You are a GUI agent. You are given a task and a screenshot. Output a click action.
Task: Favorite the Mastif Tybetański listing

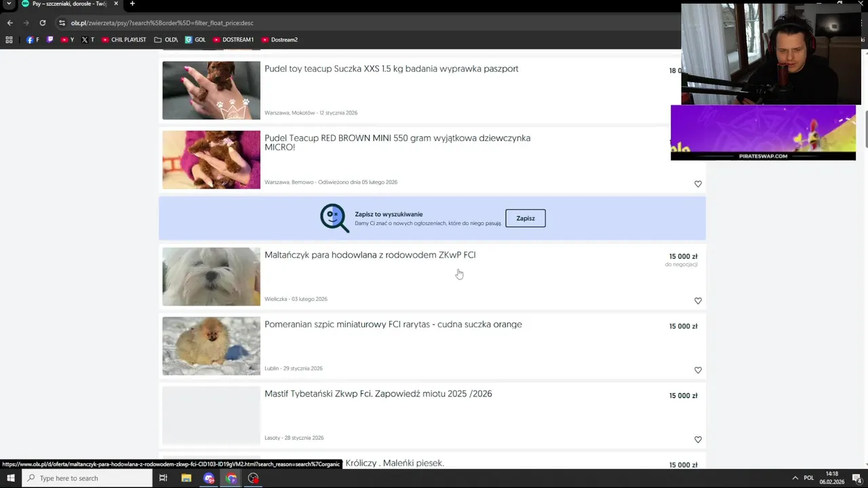coord(698,440)
